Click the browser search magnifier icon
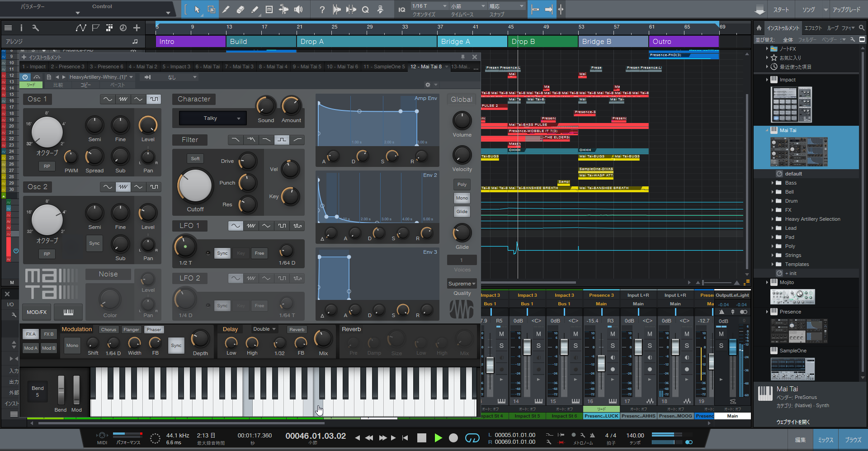Viewport: 868px width, 451px height. (862, 28)
